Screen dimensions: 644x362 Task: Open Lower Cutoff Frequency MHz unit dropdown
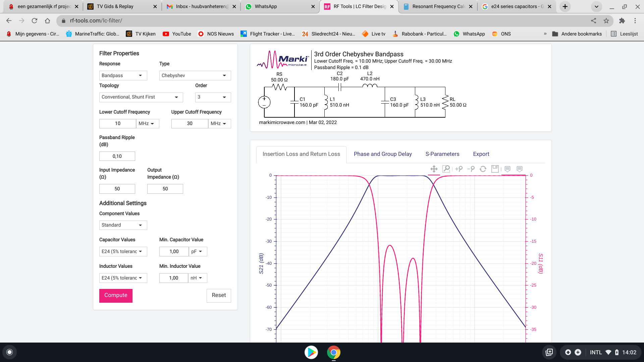coord(148,124)
